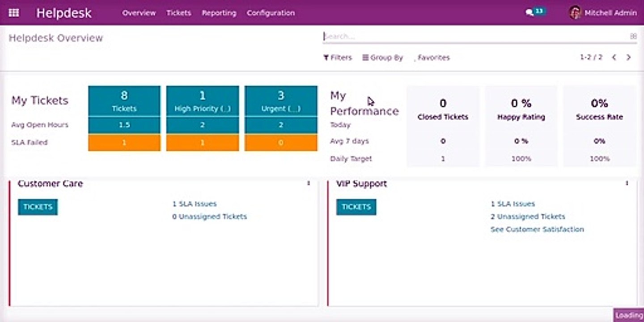Go to next page arrow
This screenshot has height=322, width=644.
628,57
